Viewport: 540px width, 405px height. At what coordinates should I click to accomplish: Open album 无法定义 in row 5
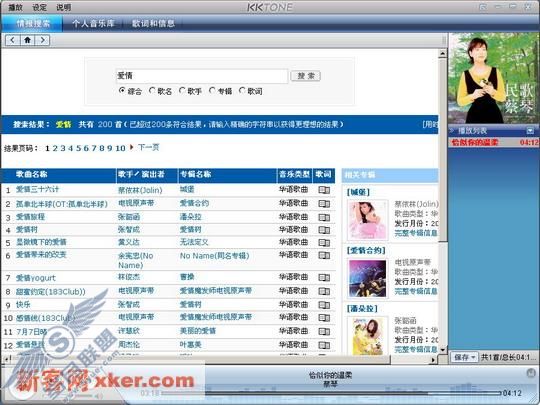(194, 242)
